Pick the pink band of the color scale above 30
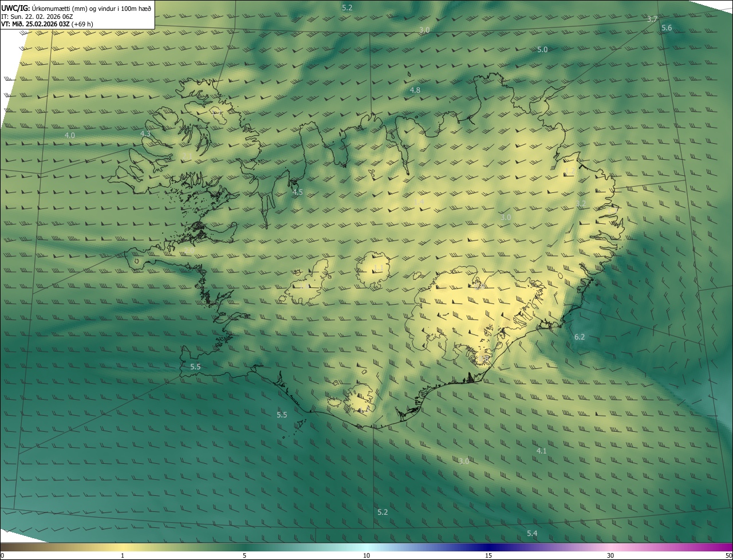 click(x=610, y=547)
